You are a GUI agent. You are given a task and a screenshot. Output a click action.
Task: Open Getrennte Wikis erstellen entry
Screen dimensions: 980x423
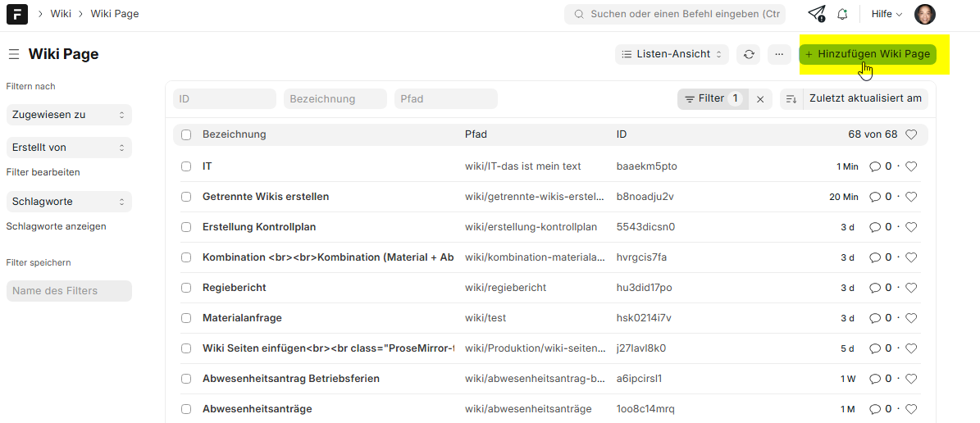click(266, 197)
